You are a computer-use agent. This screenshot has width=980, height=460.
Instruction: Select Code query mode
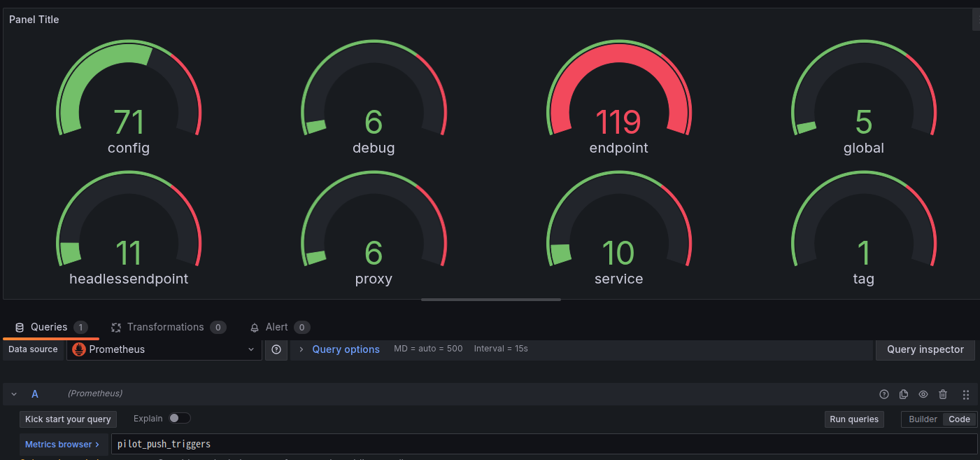click(x=959, y=419)
